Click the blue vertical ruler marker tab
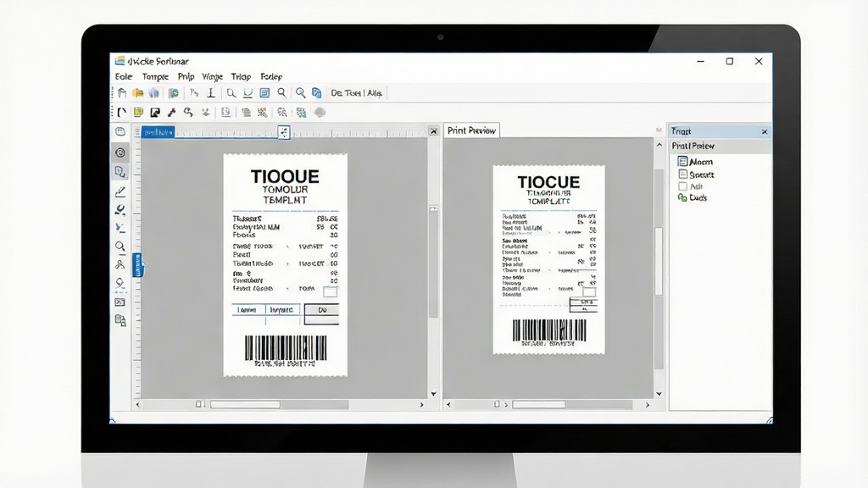Image resolution: width=868 pixels, height=488 pixels. 136,264
